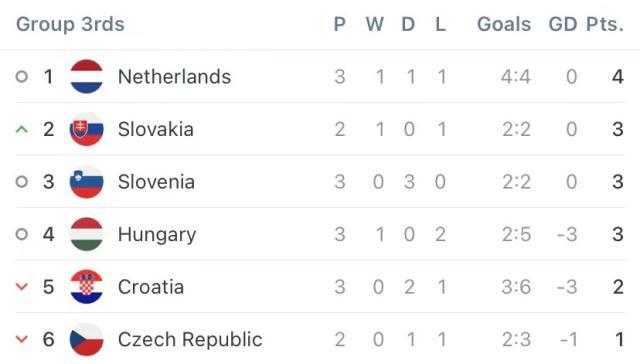The height and width of the screenshot is (364, 640).
Task: Click the Croatia flag icon
Action: click(x=87, y=287)
